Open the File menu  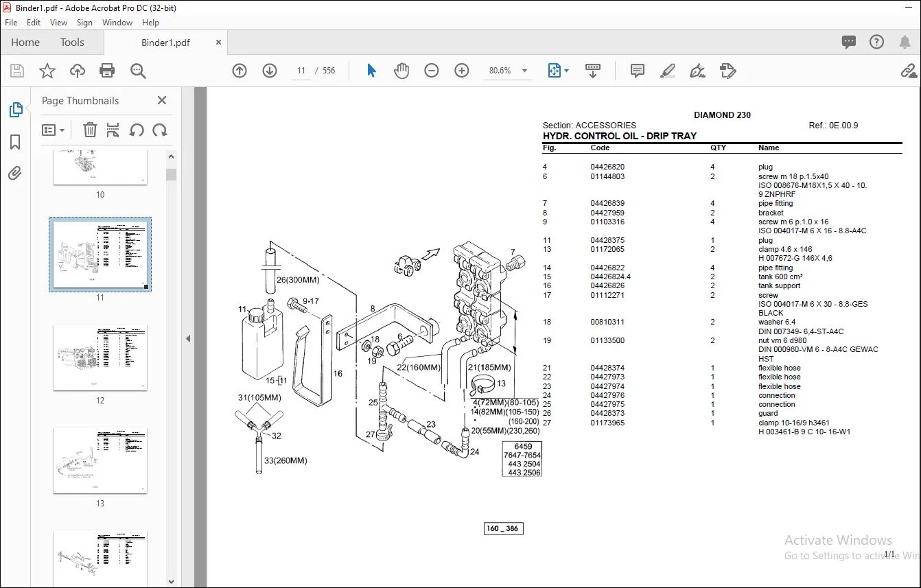tap(11, 23)
